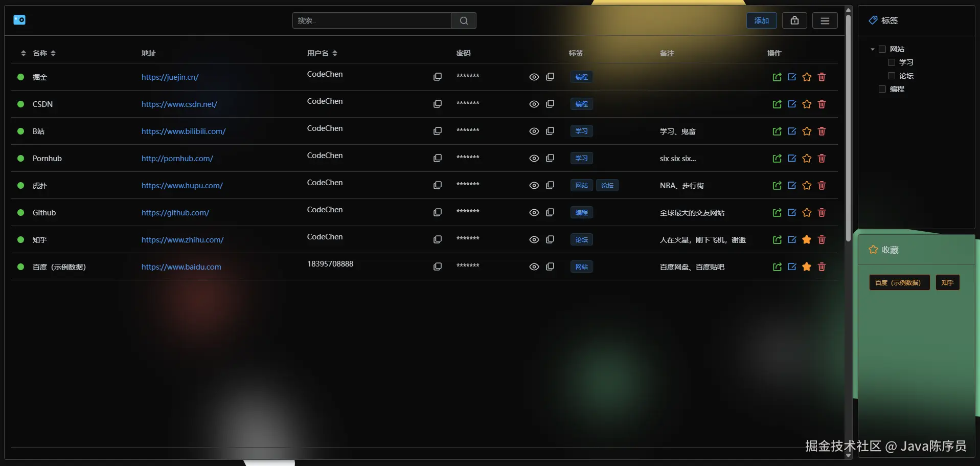The width and height of the screenshot is (980, 466).
Task: Check the 论坛 tag checkbox
Action: click(892, 76)
